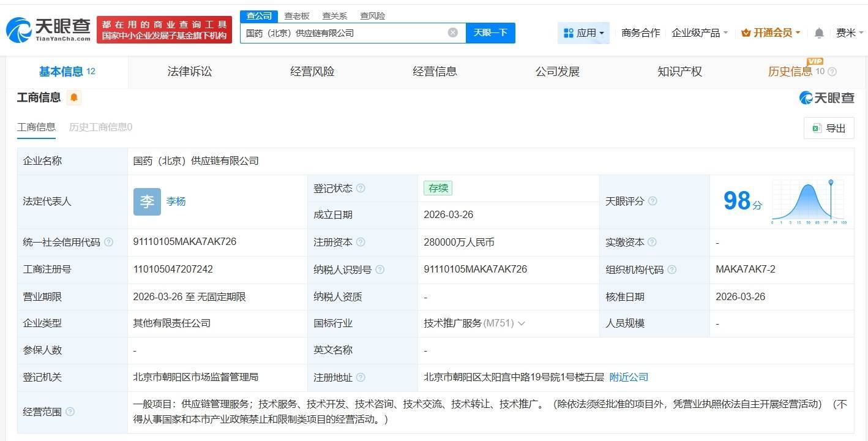Select the 查老板 search tab
Viewport: 868px width, 441px height.
point(297,16)
